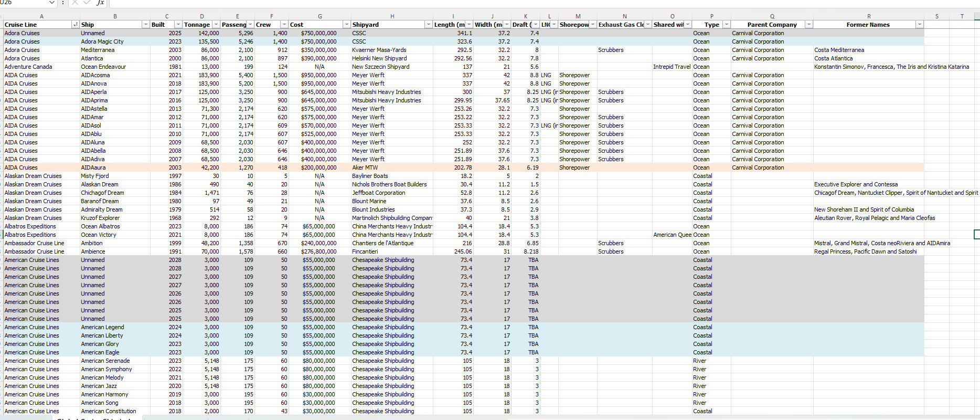Select the AIDAaura ship cell

point(115,167)
